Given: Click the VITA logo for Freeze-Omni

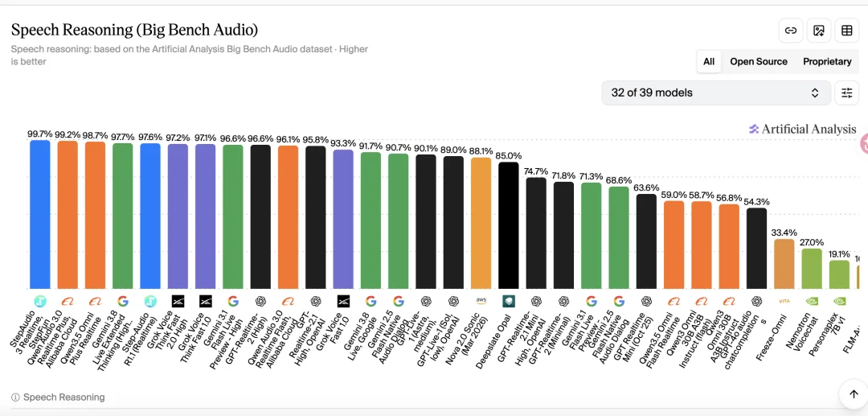Looking at the screenshot, I should 784,301.
